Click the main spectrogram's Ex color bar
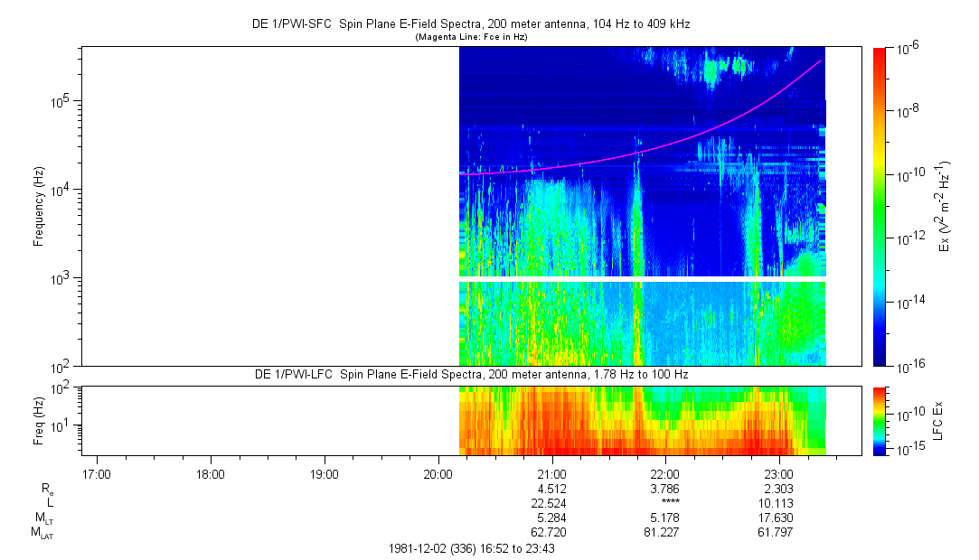Screen dimensions: 979x560 [x=880, y=206]
